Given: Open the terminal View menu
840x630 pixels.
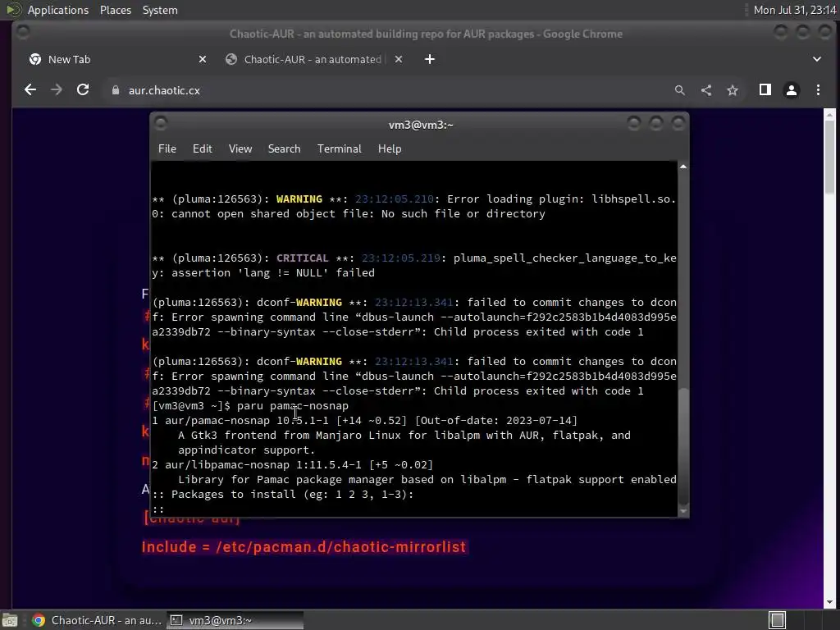Looking at the screenshot, I should point(240,149).
